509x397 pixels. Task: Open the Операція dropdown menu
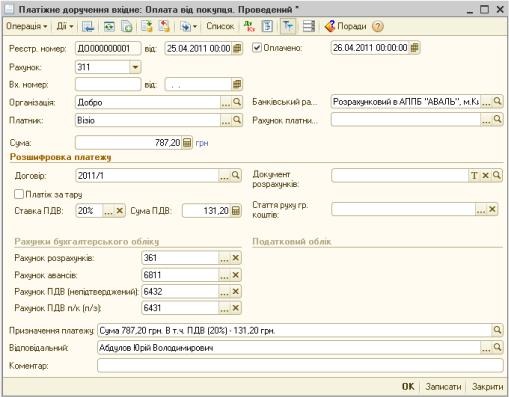(27, 26)
